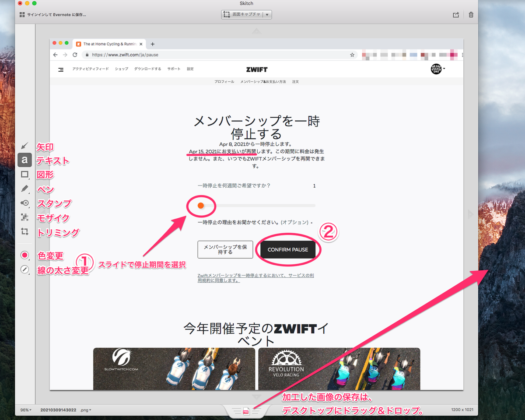Click the PNG drag tab at bottom center

tap(246, 411)
